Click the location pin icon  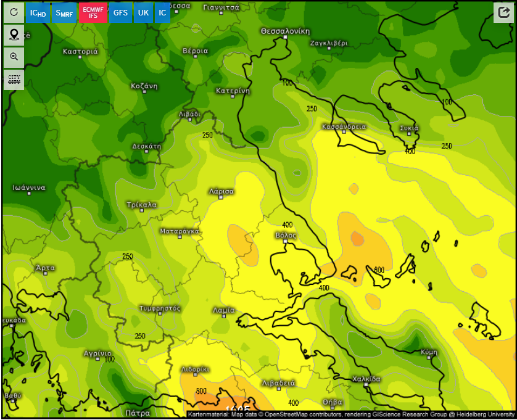[14, 35]
